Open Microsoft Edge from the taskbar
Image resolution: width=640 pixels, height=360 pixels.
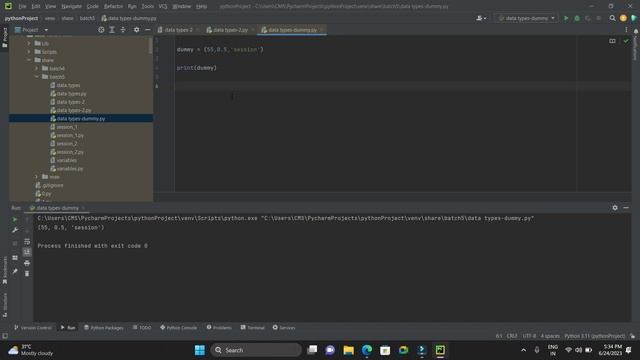click(367, 350)
